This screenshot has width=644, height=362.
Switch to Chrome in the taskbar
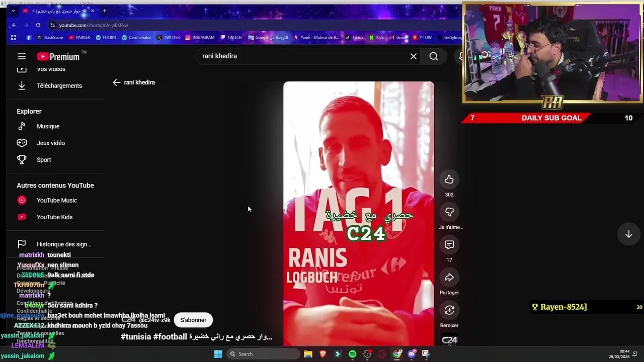397,354
